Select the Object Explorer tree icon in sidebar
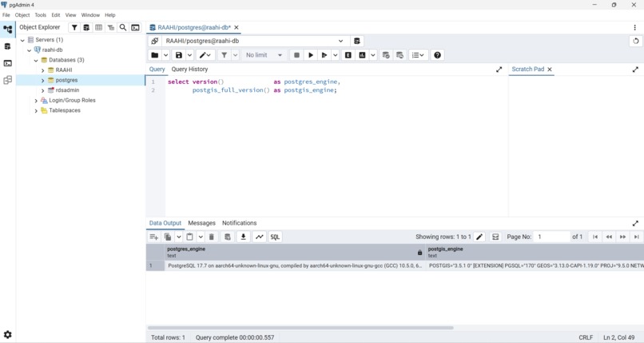Viewport: 644px width, 343px height. coord(7,29)
